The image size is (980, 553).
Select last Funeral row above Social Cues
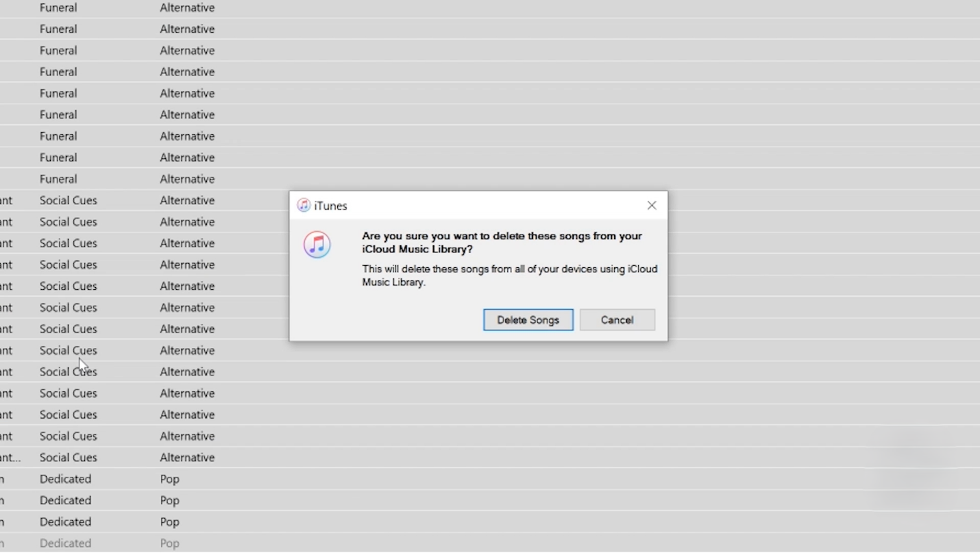click(x=490, y=179)
